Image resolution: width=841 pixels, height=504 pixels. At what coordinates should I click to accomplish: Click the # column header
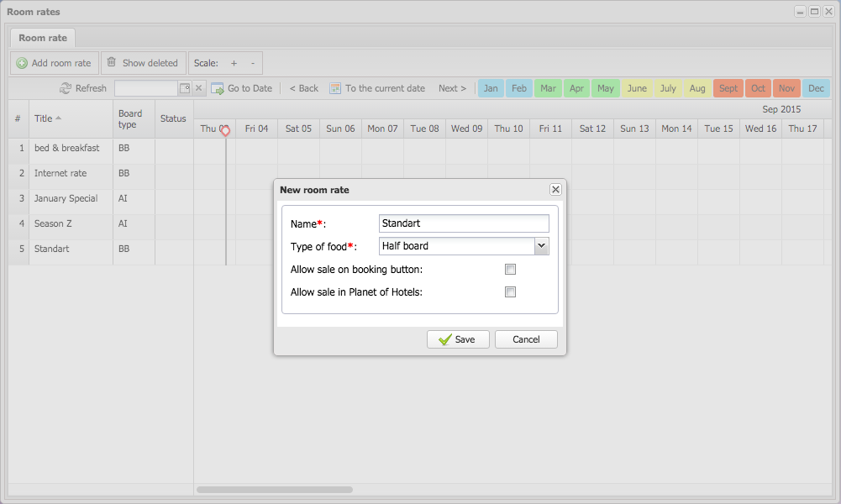tap(18, 119)
